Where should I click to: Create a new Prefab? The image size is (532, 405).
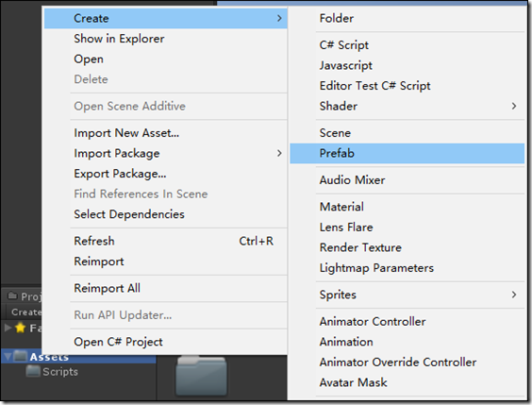tap(407, 154)
